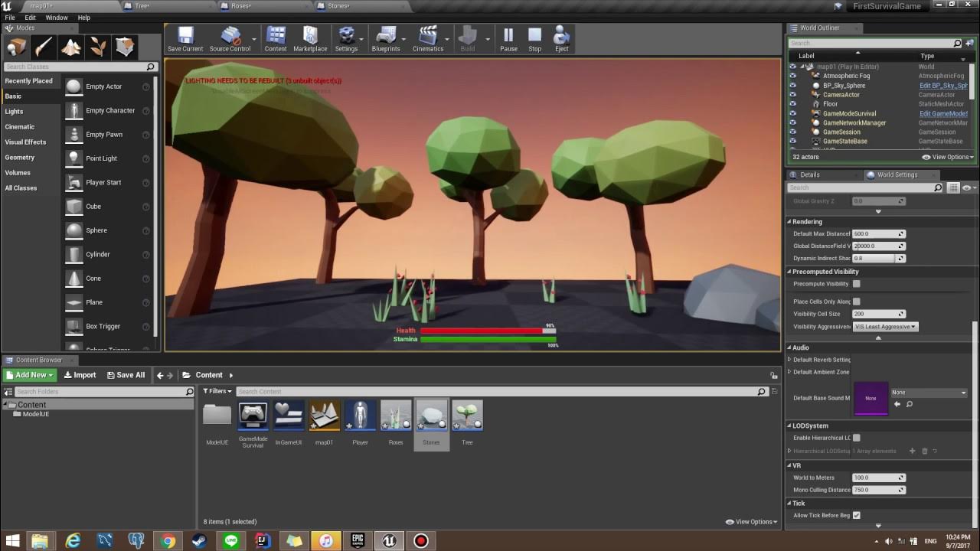Select the Stones asset thumbnail
The height and width of the screenshot is (551, 980).
point(432,416)
